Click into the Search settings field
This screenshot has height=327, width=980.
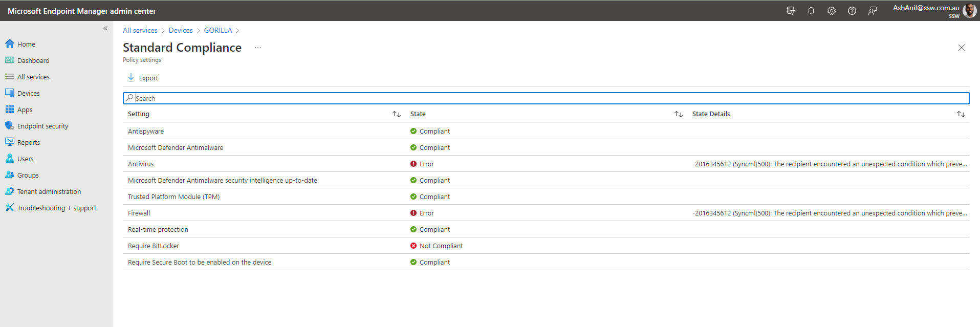[546, 98]
